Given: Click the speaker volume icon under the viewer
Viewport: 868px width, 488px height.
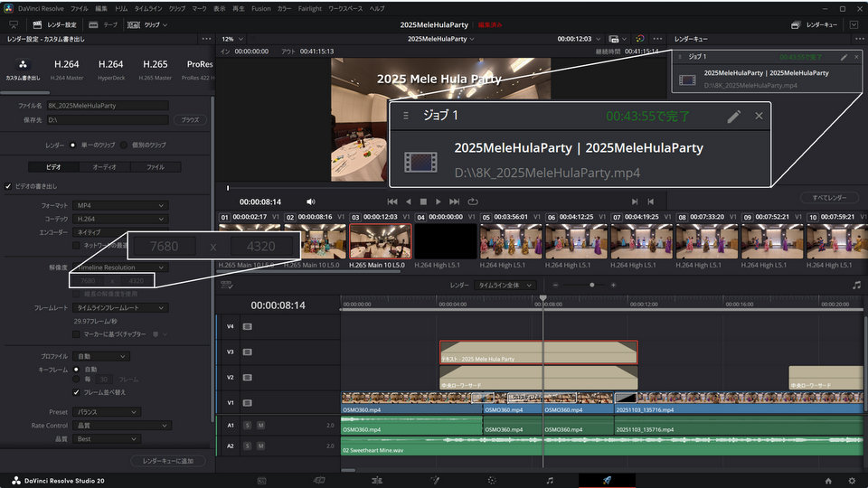Looking at the screenshot, I should tap(311, 202).
